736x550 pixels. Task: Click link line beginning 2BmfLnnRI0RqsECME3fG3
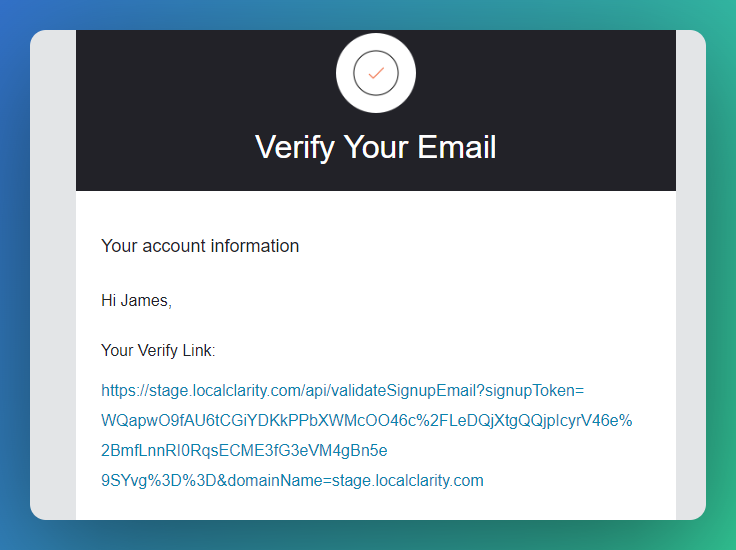[244, 451]
